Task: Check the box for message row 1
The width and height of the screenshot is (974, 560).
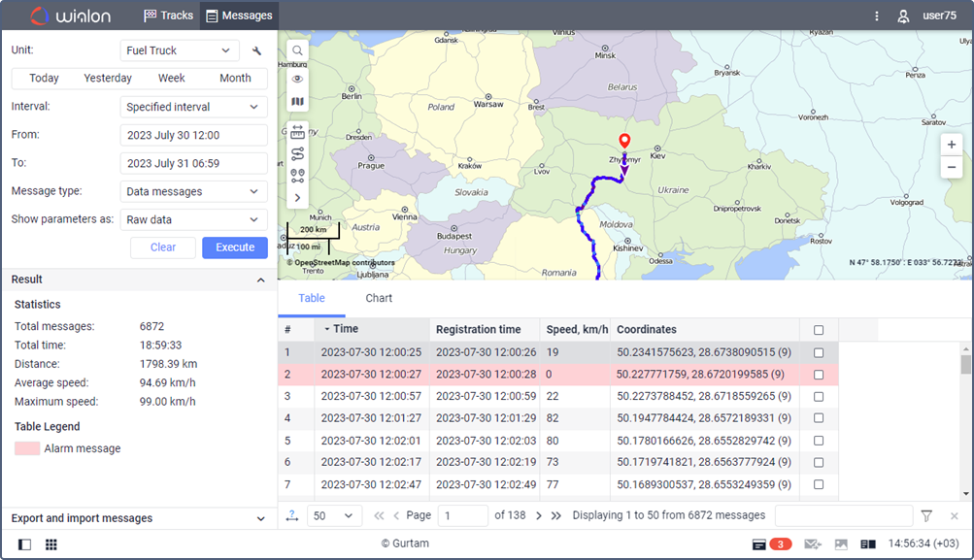Action: (819, 352)
